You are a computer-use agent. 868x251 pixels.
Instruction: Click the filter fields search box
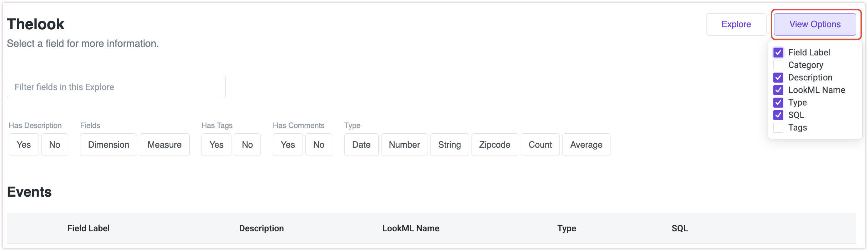[116, 87]
